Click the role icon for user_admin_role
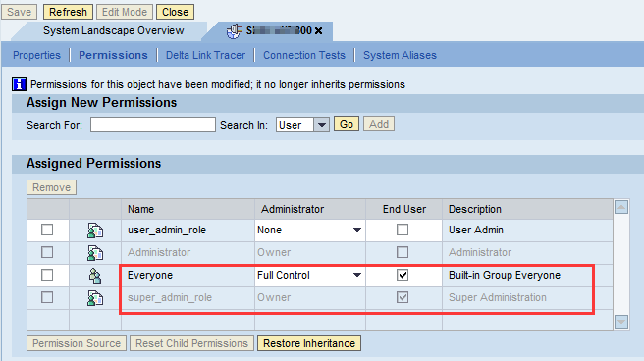Viewport: 644px width, 361px height. coord(95,231)
